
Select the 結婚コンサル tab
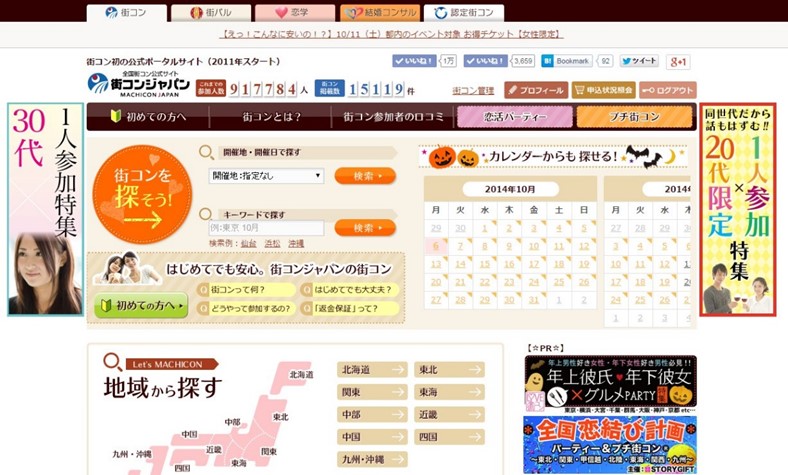click(379, 13)
